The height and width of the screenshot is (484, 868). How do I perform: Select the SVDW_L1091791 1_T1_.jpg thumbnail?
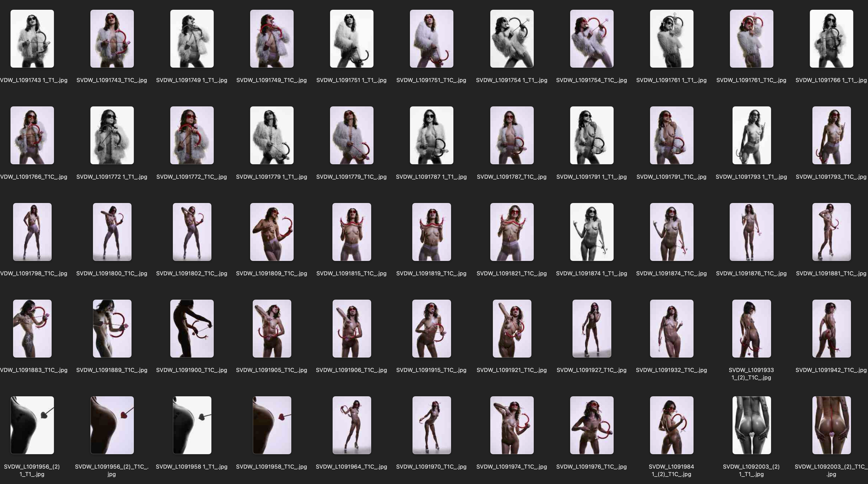(x=591, y=135)
